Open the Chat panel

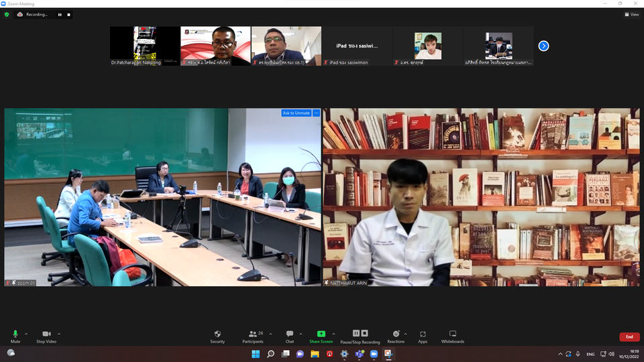(290, 335)
